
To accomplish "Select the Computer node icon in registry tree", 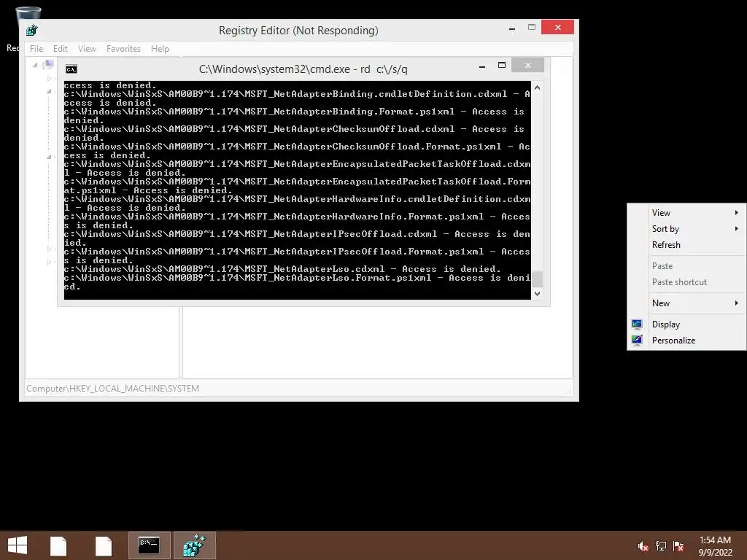I will point(49,65).
